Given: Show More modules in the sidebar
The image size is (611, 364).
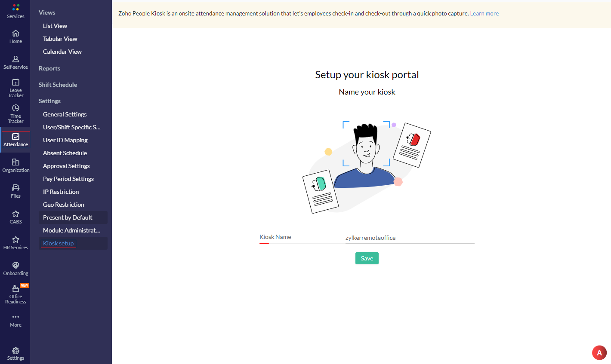Looking at the screenshot, I should [x=15, y=321].
